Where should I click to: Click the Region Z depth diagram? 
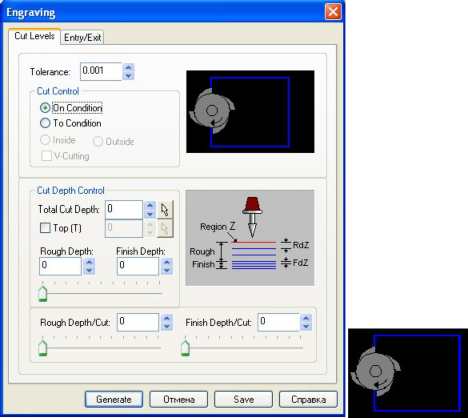250,238
